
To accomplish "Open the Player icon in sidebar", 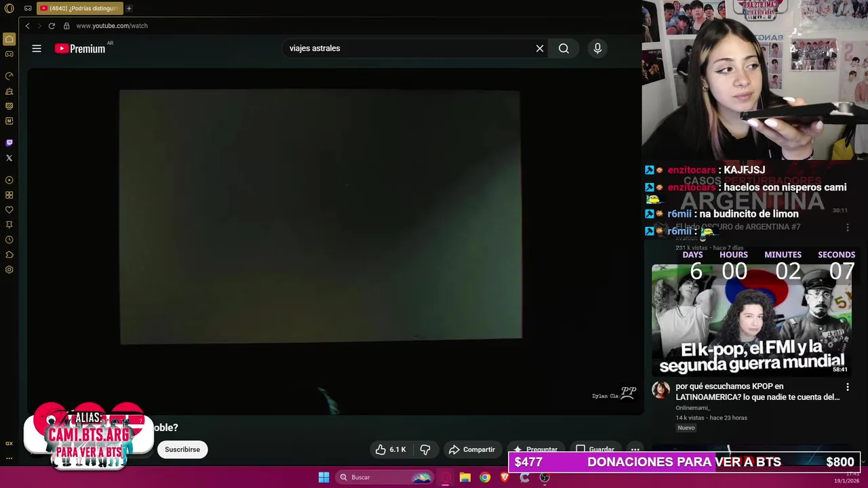I will tap(9, 180).
